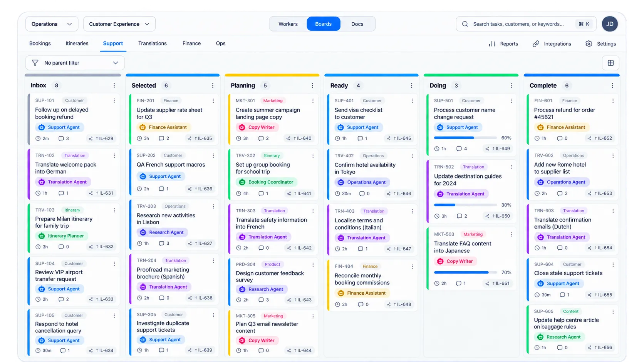This screenshot has width=644, height=362.
Task: Click the Integrations link icon
Action: tap(536, 44)
